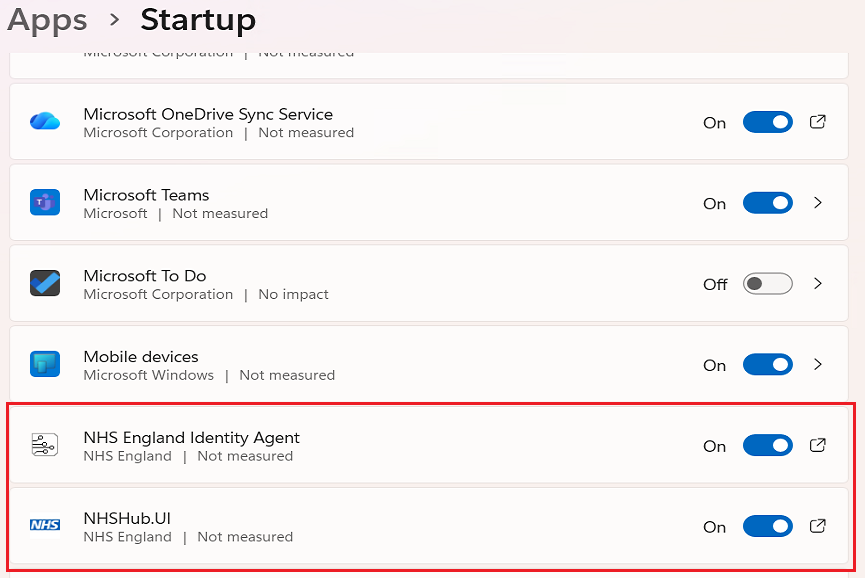The height and width of the screenshot is (578, 865).
Task: Disable Microsoft OneDrive Sync Service startup toggle
Action: tap(767, 122)
